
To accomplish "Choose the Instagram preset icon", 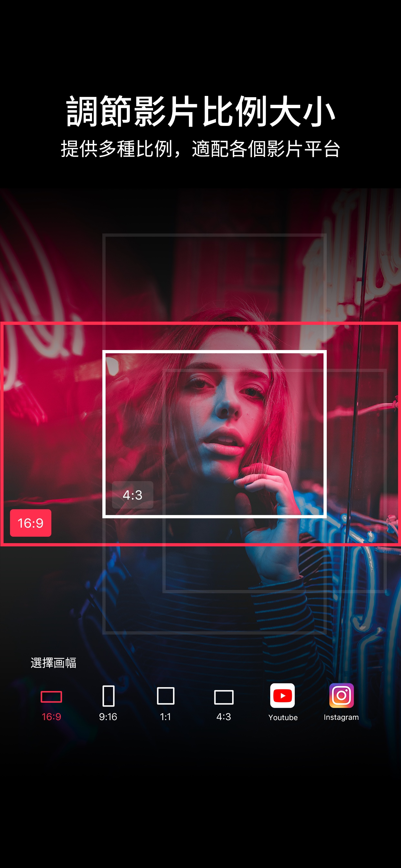I will 341,696.
